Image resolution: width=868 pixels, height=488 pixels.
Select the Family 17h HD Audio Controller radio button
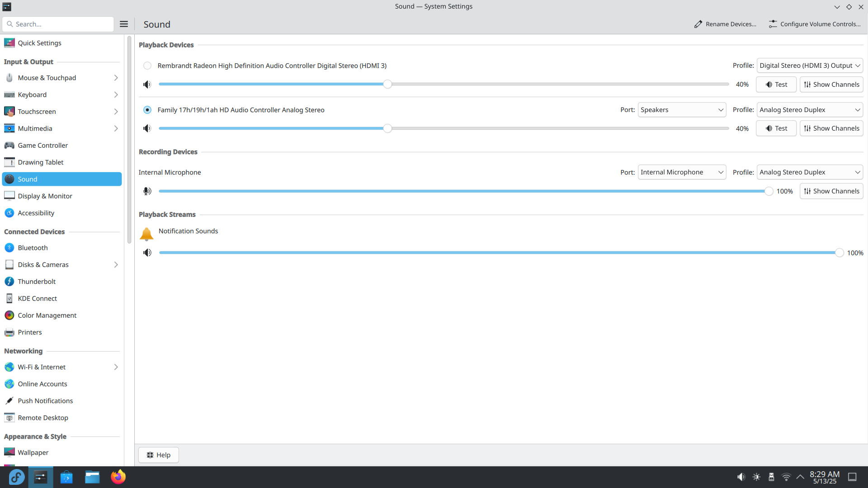tap(147, 110)
